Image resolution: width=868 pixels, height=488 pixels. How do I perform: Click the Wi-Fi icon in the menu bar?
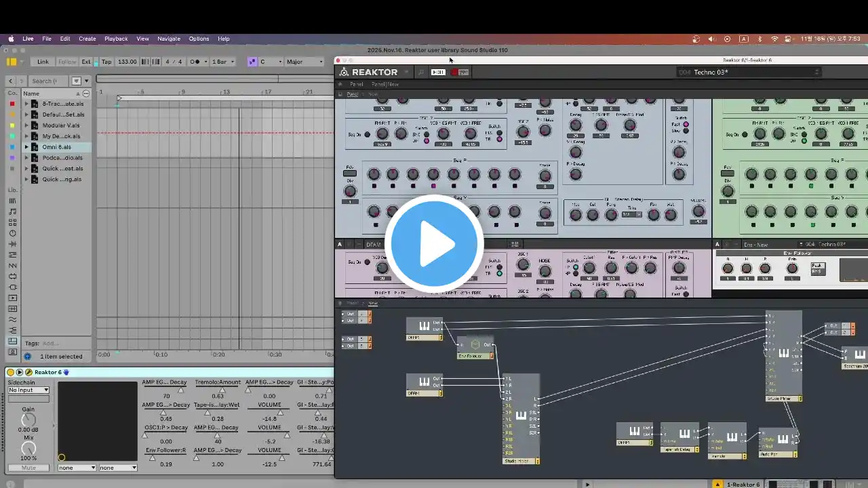(x=775, y=39)
